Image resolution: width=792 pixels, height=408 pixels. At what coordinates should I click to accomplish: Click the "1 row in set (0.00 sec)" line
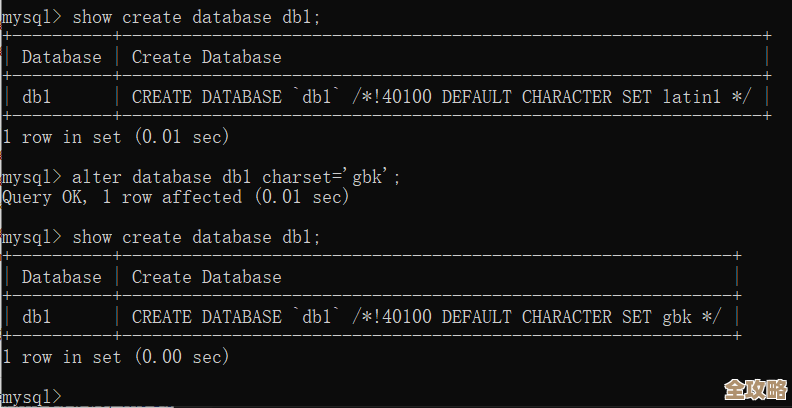pyautogui.click(x=116, y=356)
